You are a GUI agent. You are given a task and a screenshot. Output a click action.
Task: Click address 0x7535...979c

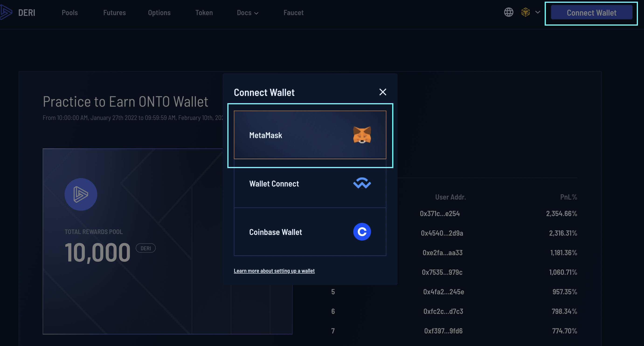coord(442,272)
